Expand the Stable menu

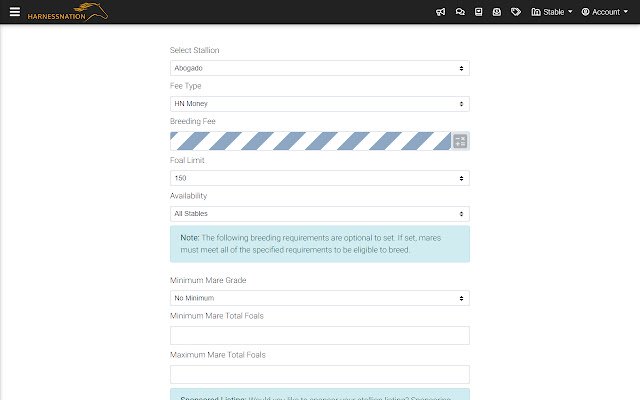point(552,12)
